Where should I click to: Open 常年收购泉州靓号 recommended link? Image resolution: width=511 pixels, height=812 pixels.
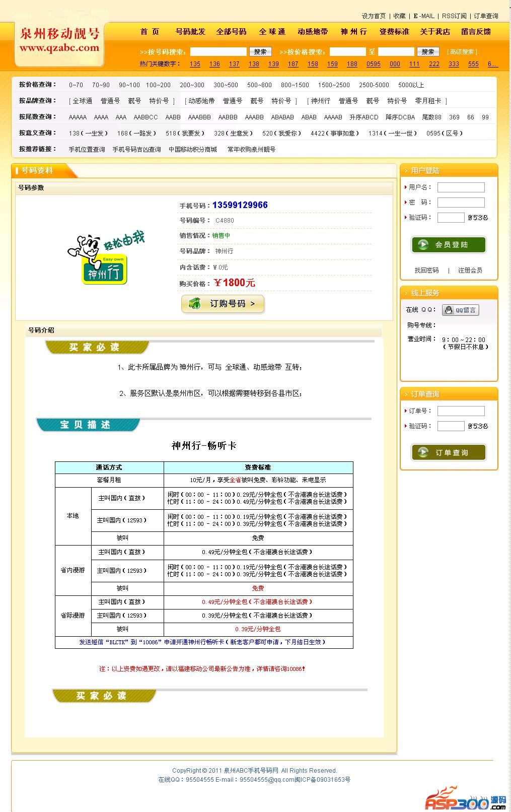click(x=251, y=150)
